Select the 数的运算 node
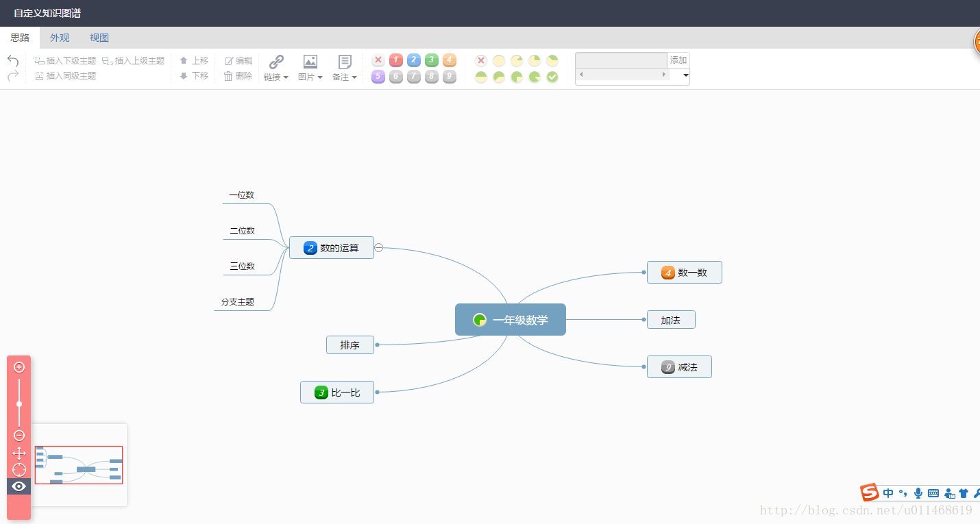Viewport: 980px width, 524px height. 332,248
